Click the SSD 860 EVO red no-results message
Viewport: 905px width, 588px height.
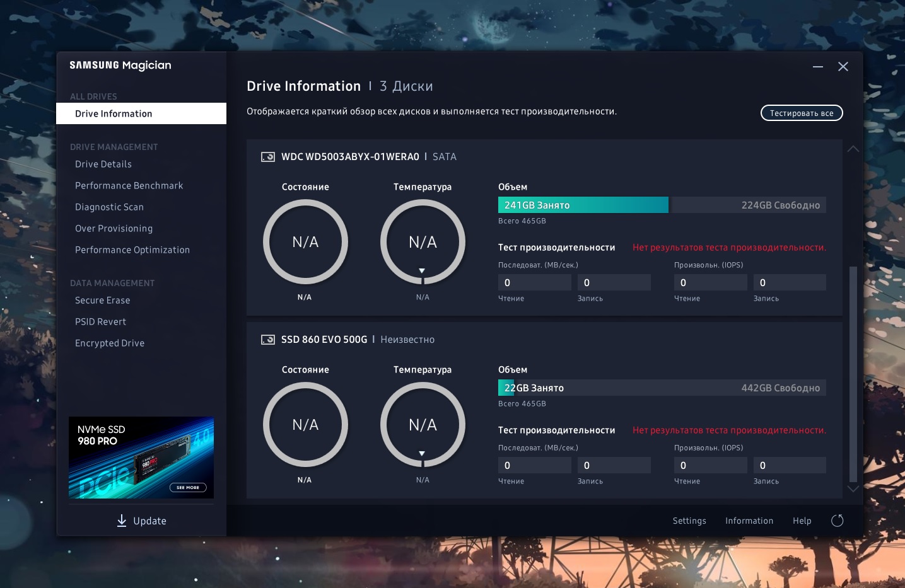point(729,430)
